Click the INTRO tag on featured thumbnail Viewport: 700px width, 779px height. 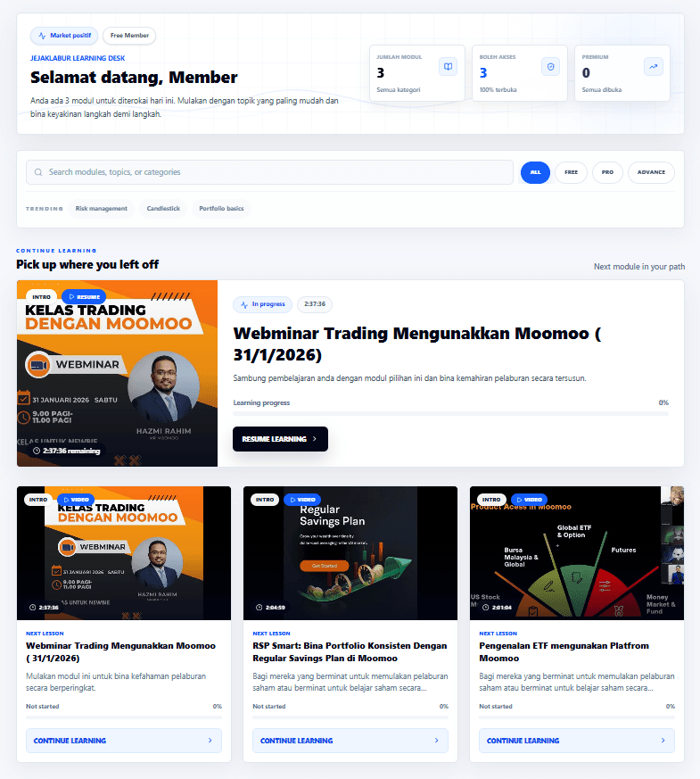coord(42,296)
